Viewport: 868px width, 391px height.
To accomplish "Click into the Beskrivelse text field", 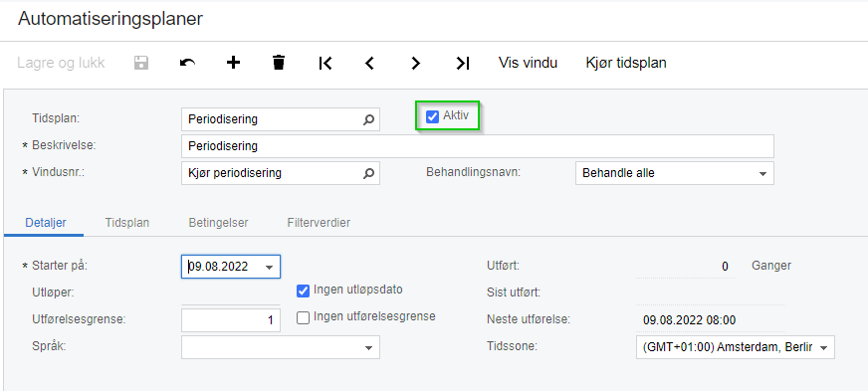I will (x=477, y=146).
